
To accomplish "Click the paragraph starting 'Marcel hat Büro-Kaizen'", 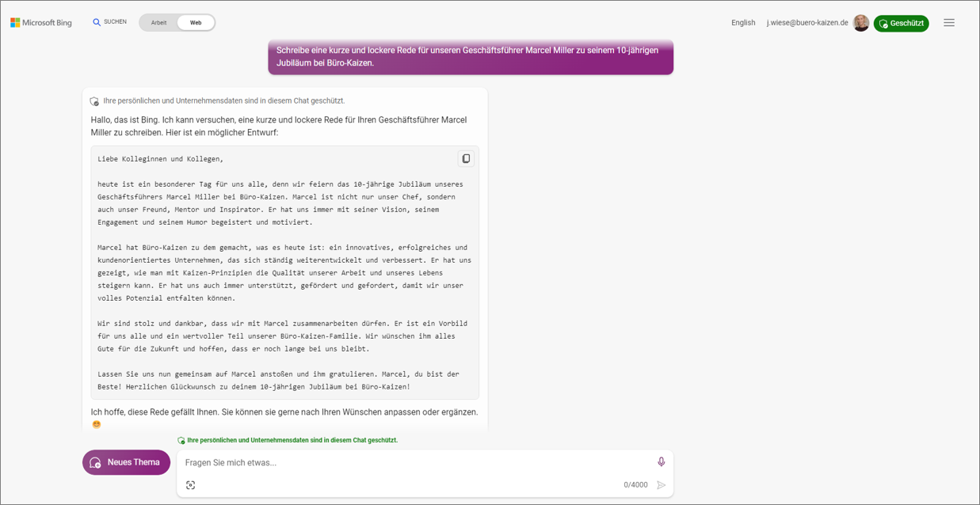I will pos(284,273).
